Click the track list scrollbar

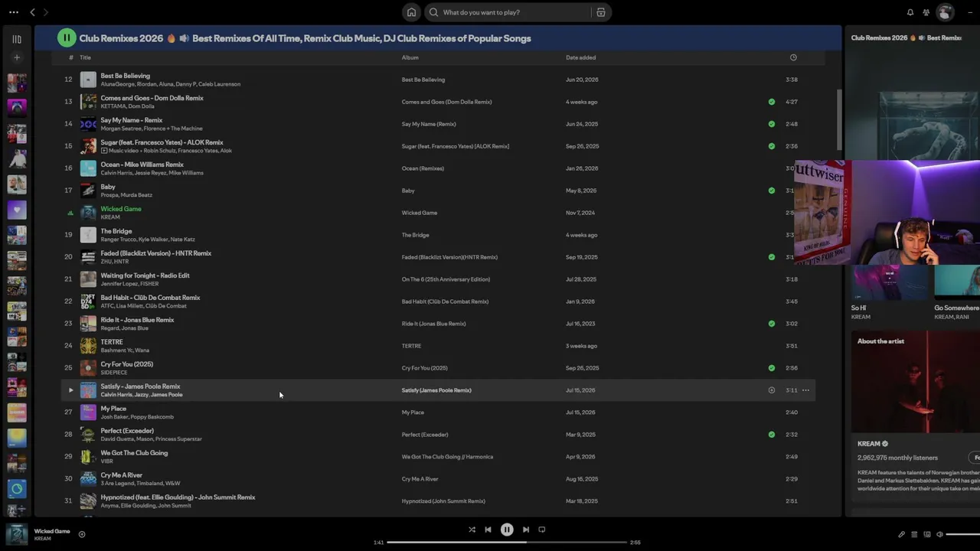(839, 121)
